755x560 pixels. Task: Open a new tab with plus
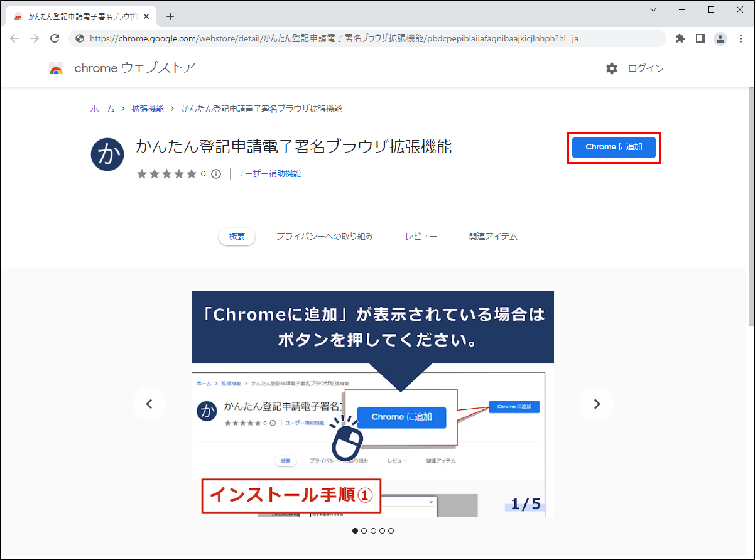tap(170, 16)
